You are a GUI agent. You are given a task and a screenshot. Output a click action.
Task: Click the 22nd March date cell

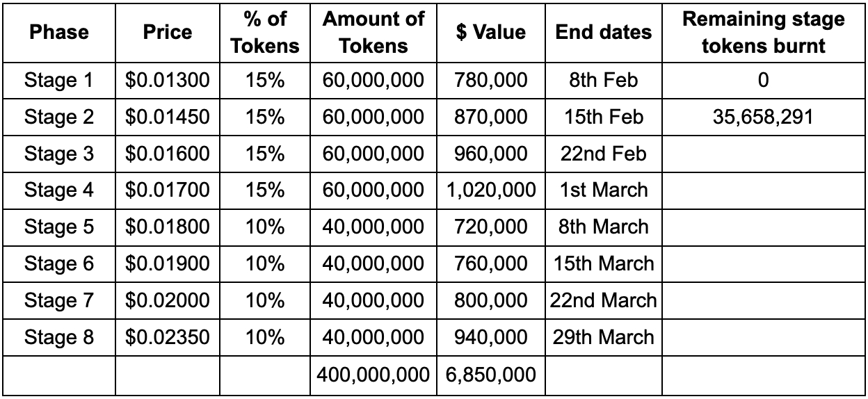click(604, 300)
